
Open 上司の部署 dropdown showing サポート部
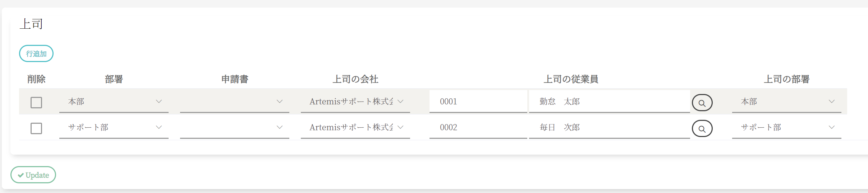coord(786,128)
